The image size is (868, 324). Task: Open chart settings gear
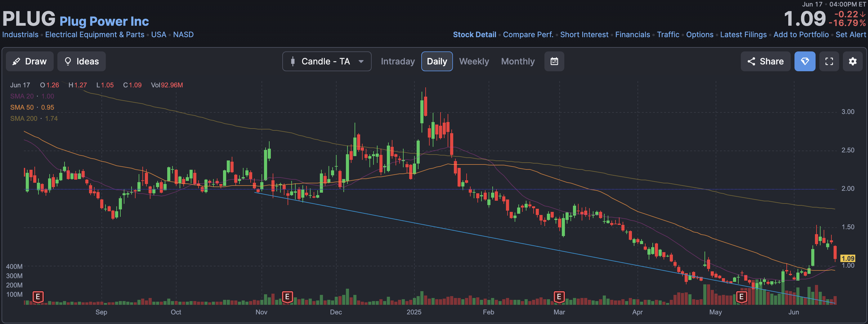(853, 61)
